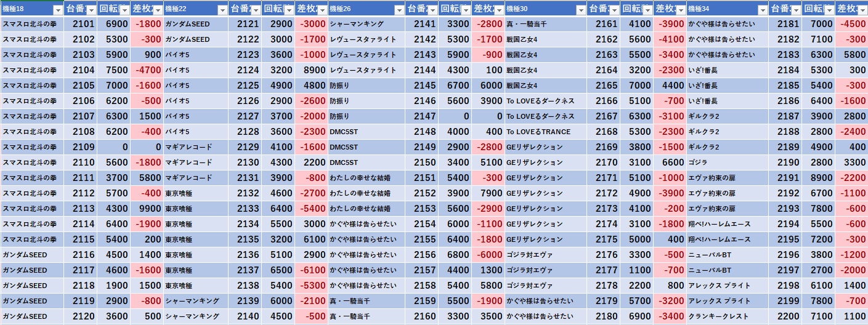868x325 pixels.
Task: Select the 機種30 header cell text
Action: 517,9
